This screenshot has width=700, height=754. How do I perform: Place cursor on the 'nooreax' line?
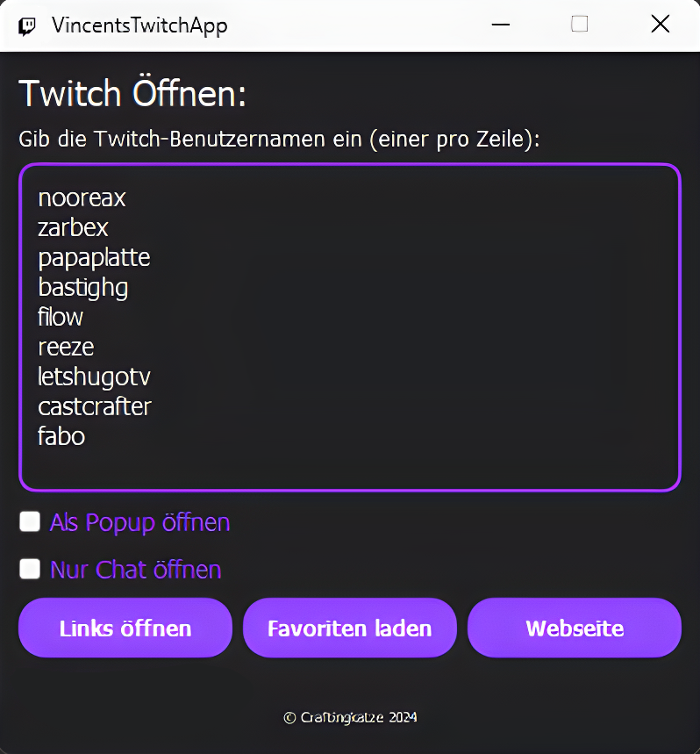pyautogui.click(x=82, y=198)
